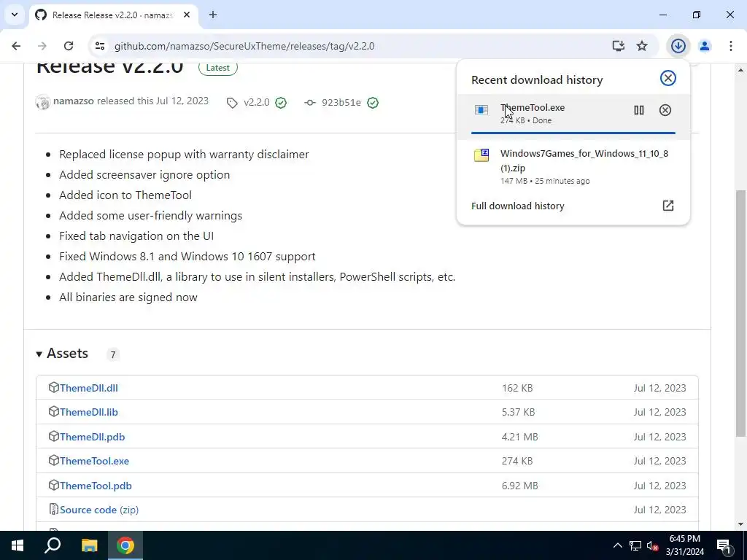747x560 pixels.
Task: Close the Recent download history popup
Action: 668,78
